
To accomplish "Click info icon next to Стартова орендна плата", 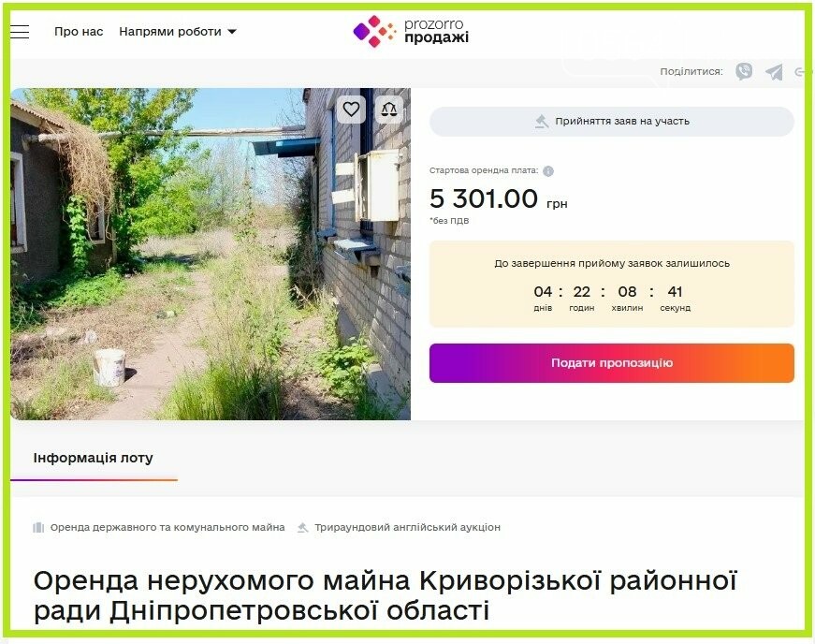I will tap(548, 171).
